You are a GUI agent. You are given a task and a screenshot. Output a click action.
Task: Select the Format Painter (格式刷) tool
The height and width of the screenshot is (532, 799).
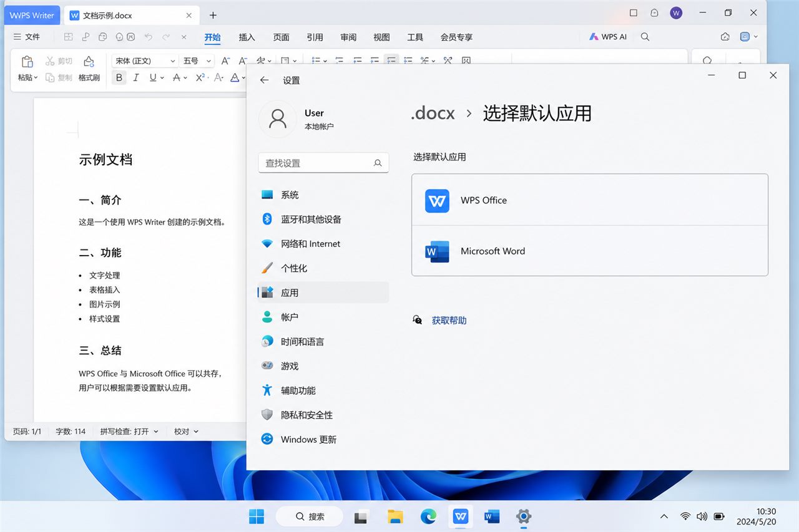pos(89,69)
